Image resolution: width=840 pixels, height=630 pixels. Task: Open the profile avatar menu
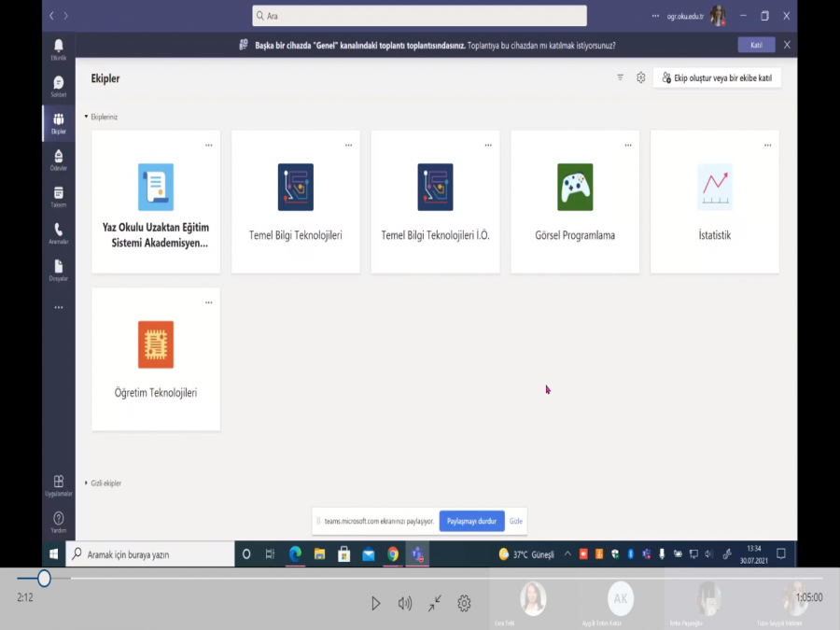point(718,16)
